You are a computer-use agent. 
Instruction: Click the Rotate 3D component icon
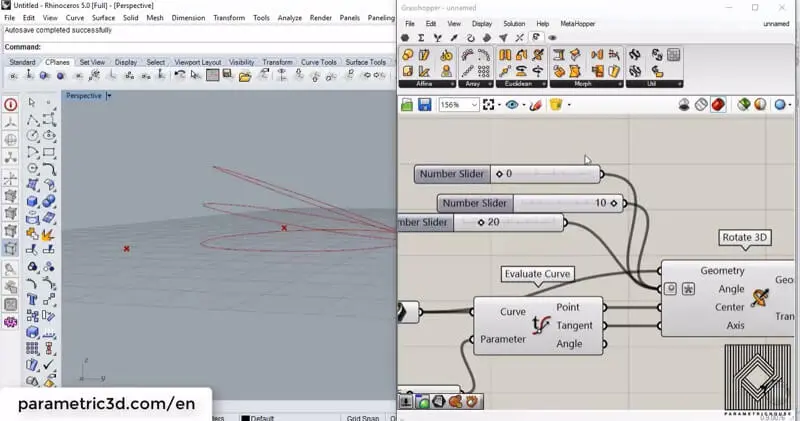pyautogui.click(x=760, y=298)
